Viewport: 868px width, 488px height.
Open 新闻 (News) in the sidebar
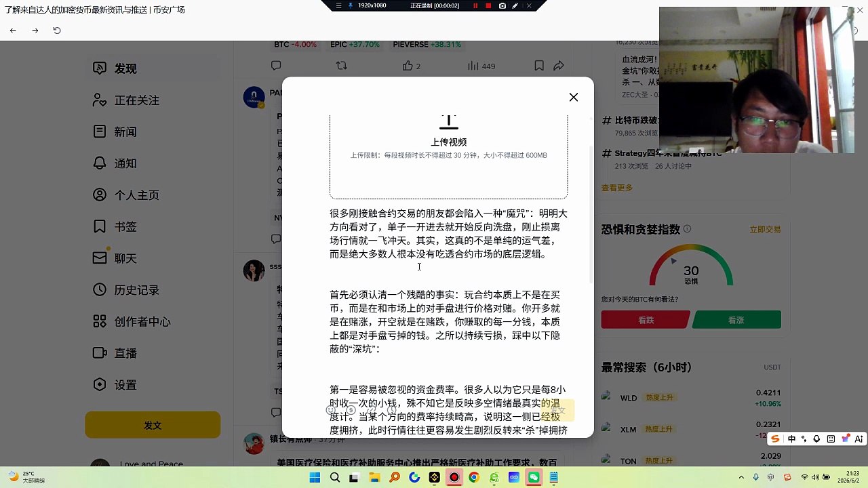pyautogui.click(x=153, y=131)
